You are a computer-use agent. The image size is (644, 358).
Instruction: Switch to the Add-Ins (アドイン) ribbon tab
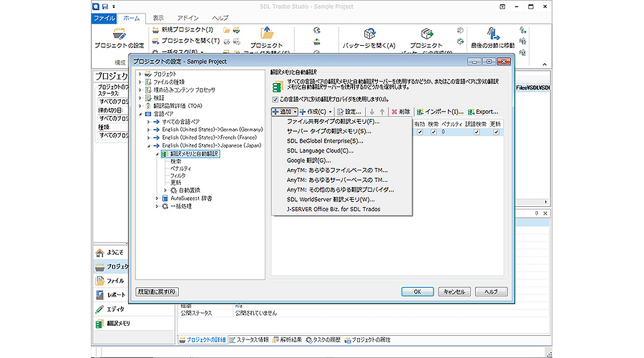(x=187, y=18)
